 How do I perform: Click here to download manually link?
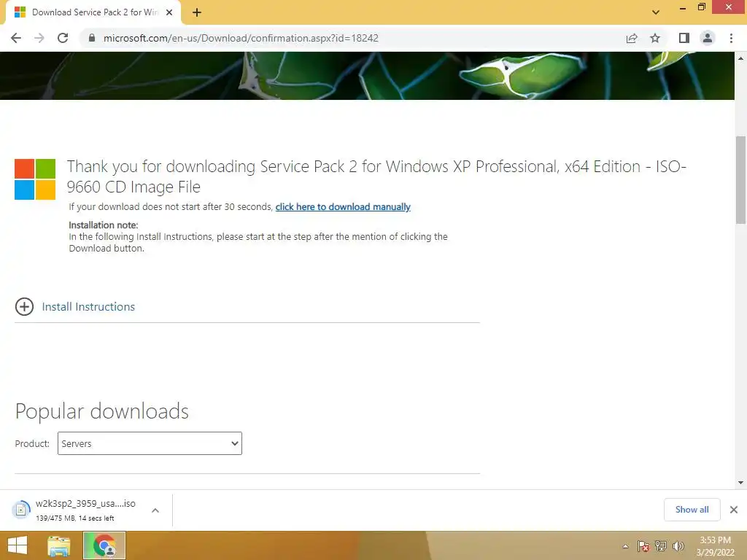[343, 206]
